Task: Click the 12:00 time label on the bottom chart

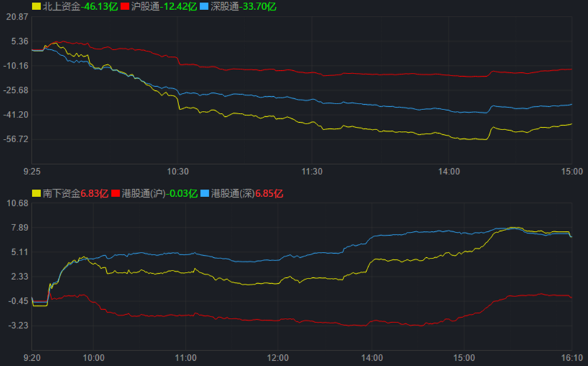Action: pyautogui.click(x=278, y=357)
